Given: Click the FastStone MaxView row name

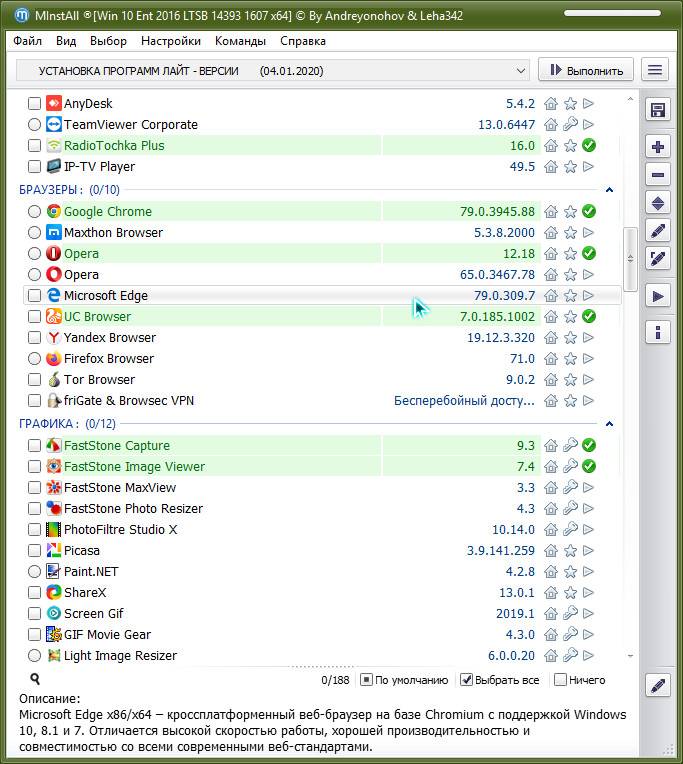Looking at the screenshot, I should coord(120,488).
